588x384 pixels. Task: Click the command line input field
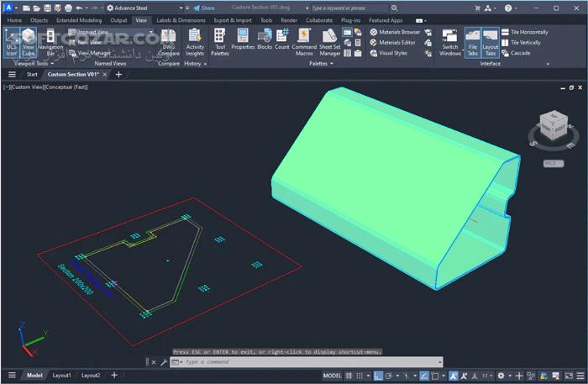pos(252,362)
